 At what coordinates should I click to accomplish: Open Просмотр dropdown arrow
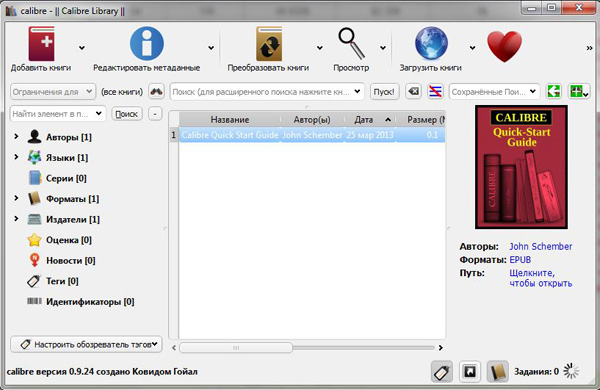pyautogui.click(x=383, y=48)
